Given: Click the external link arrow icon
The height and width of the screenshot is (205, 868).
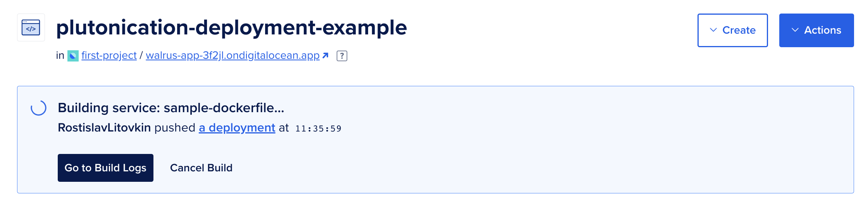Looking at the screenshot, I should coord(325,56).
